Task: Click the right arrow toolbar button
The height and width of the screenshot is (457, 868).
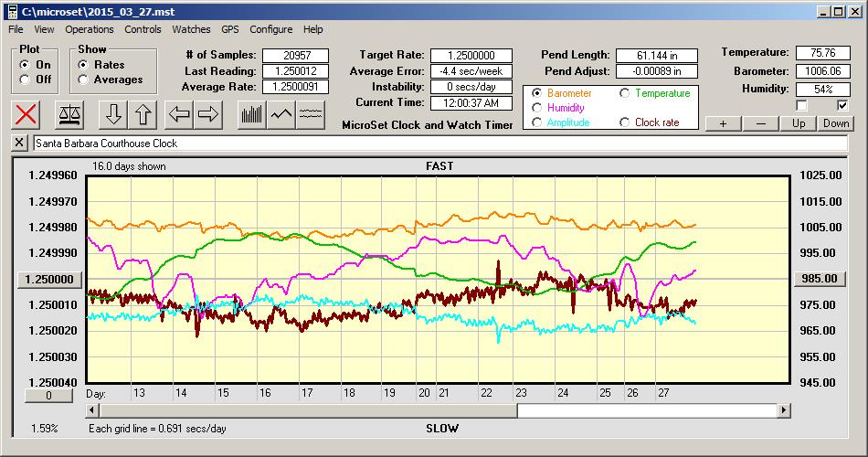Action: pos(208,114)
